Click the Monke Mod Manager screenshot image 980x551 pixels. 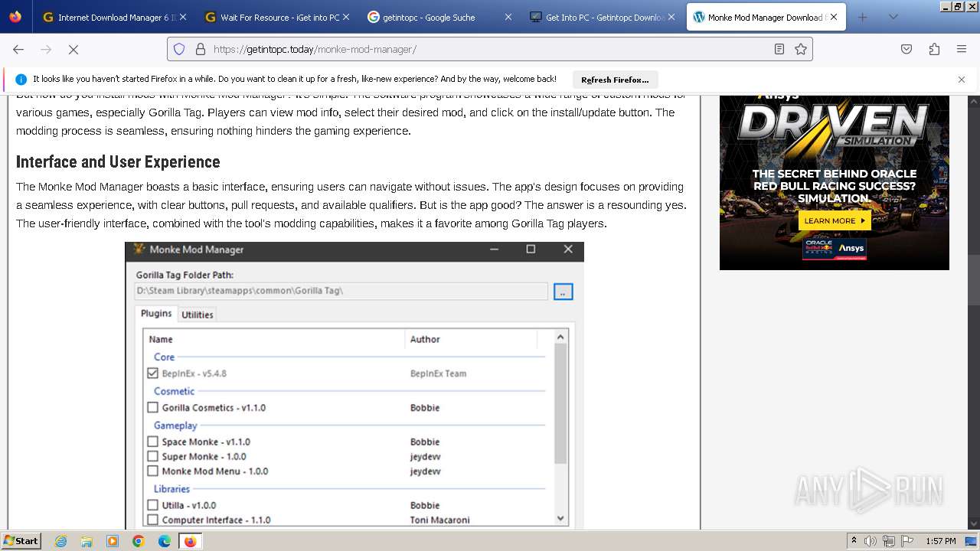point(354,385)
